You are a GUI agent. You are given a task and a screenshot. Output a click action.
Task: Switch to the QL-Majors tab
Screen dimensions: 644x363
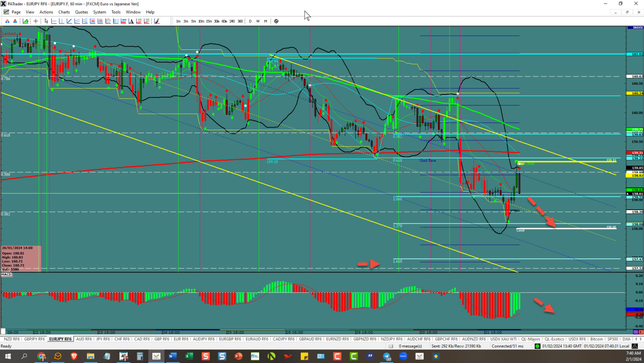531,339
